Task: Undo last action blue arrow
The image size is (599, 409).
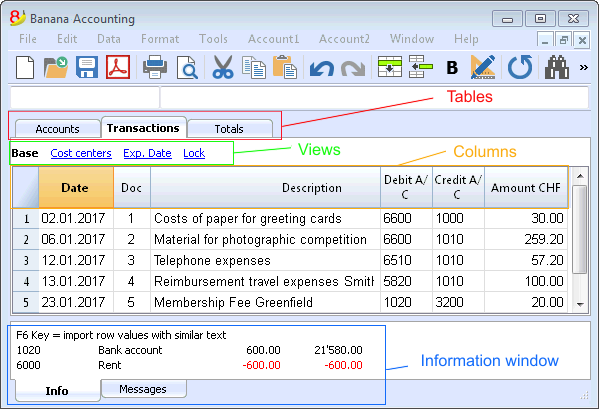Action: [322, 69]
